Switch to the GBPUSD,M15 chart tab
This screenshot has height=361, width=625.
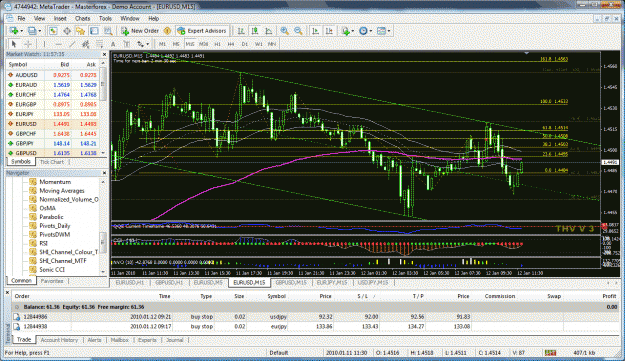click(291, 283)
